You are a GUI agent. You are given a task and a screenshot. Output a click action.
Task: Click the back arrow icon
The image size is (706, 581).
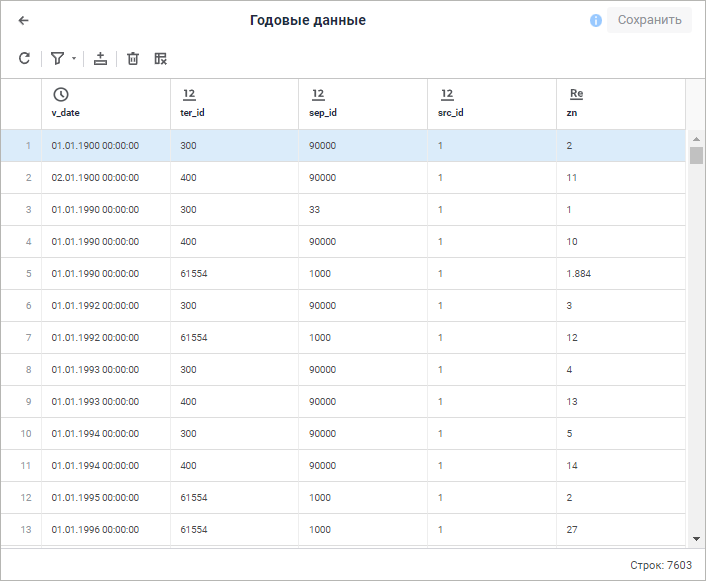point(24,20)
